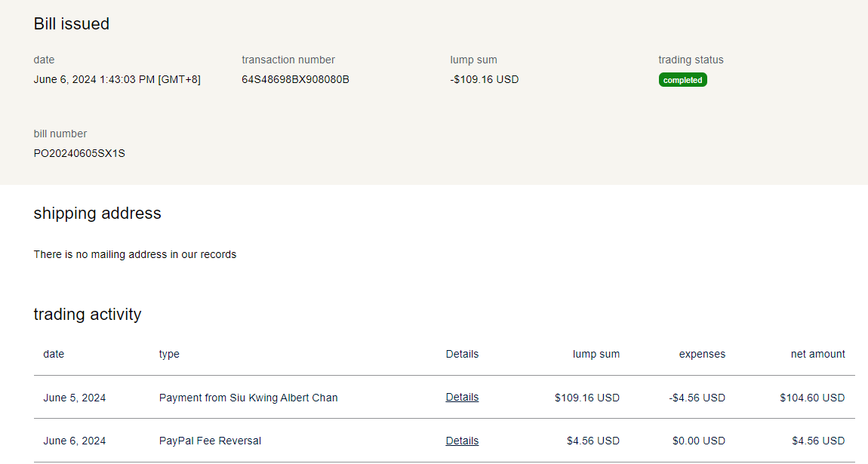868x464 pixels.
Task: Click the net amount column header
Action: pyautogui.click(x=817, y=354)
